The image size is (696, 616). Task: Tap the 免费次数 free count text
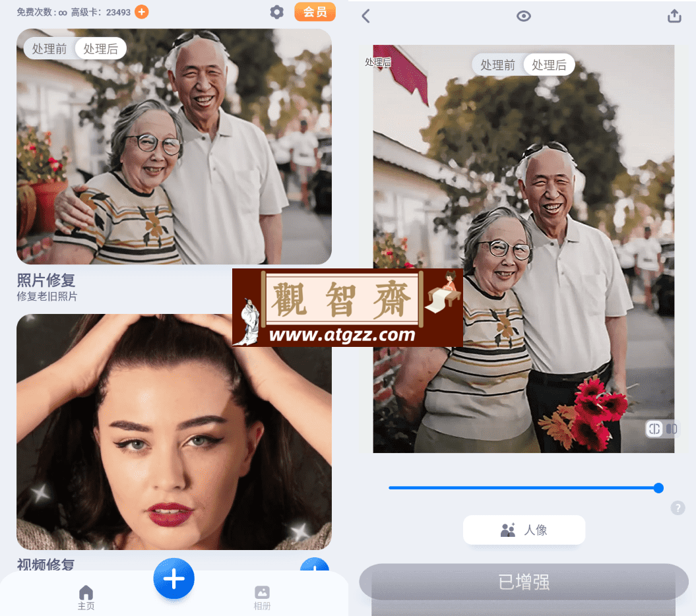coord(42,13)
